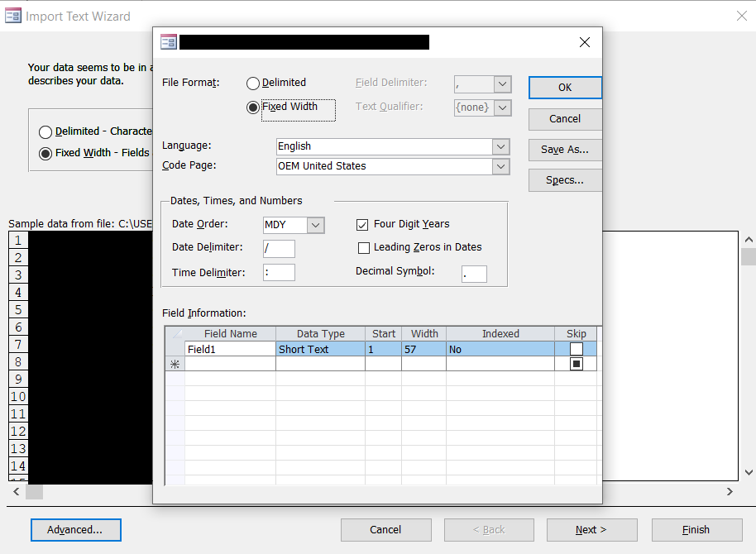Screen dimensions: 756x554
Task: Click the Skip column header
Action: click(x=576, y=334)
